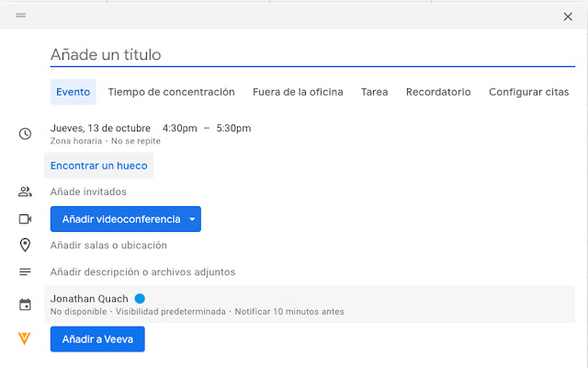Focus the 'Añade un título' title field
The image size is (588, 368).
pos(312,55)
